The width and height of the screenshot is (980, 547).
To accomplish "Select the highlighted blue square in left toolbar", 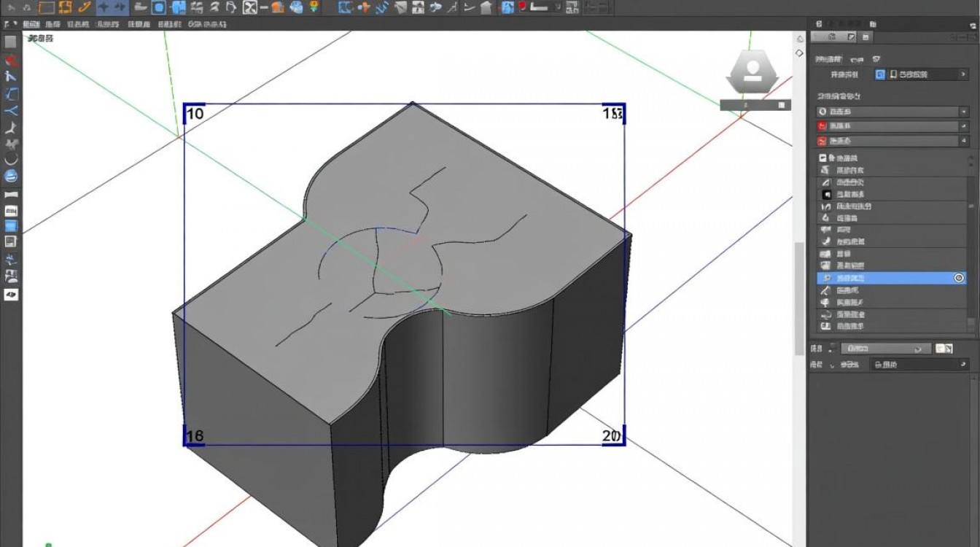I will (11, 225).
